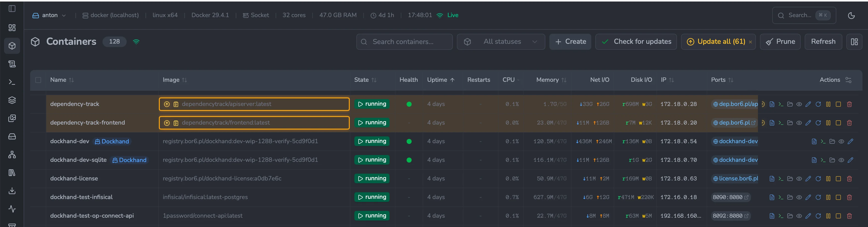The height and width of the screenshot is (227, 868).
Task: Edit pencil icon for dependency-track row
Action: coord(808,104)
